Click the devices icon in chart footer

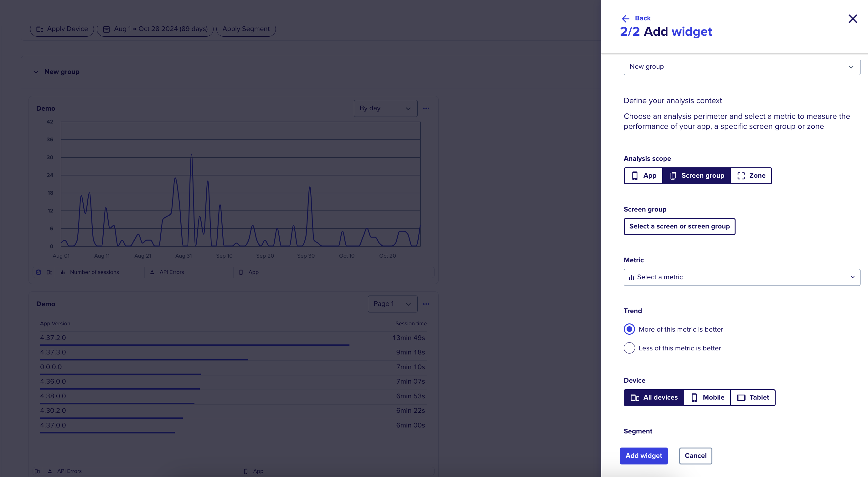[x=49, y=272]
